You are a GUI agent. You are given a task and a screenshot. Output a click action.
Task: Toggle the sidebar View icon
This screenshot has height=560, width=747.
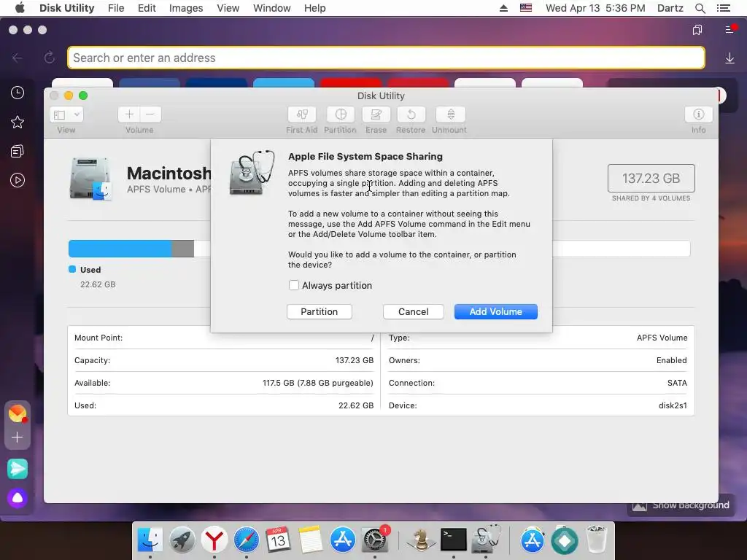(x=60, y=114)
